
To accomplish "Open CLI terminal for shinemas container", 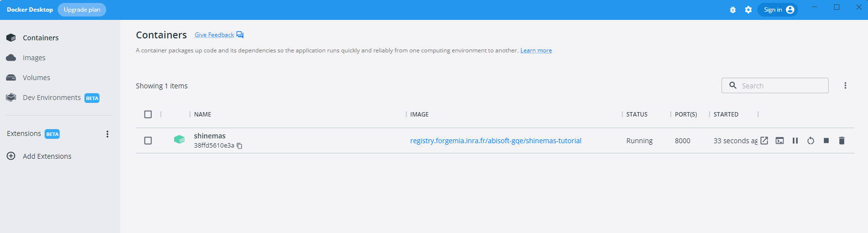I will tap(780, 141).
